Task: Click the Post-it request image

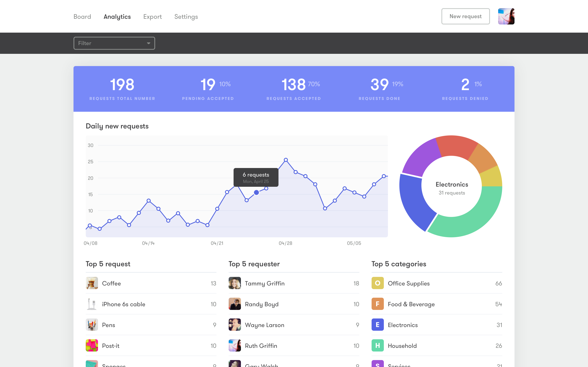Action: 92,345
